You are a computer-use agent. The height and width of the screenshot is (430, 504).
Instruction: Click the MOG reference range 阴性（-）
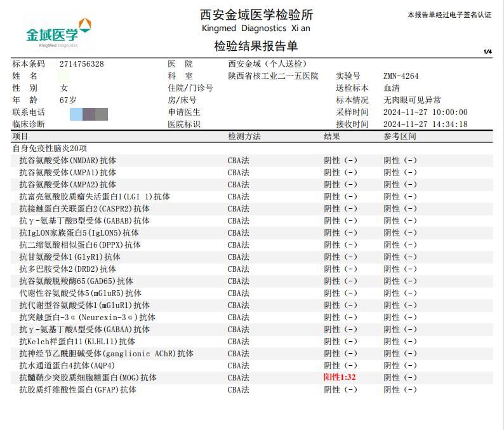pyautogui.click(x=400, y=377)
